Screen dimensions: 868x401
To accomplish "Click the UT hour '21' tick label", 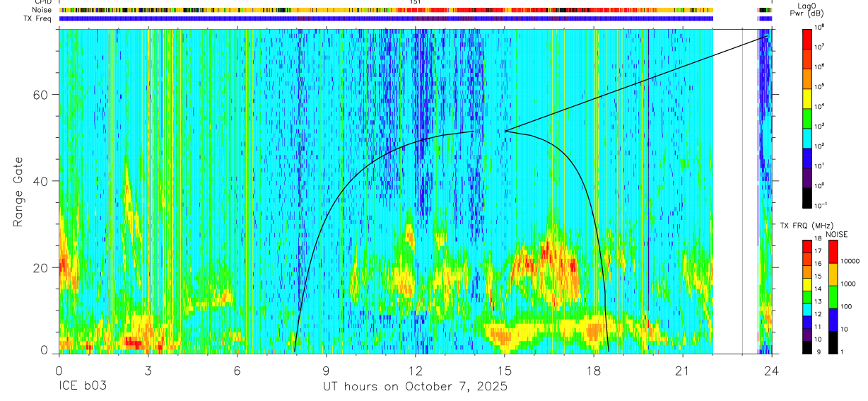I will click(683, 371).
